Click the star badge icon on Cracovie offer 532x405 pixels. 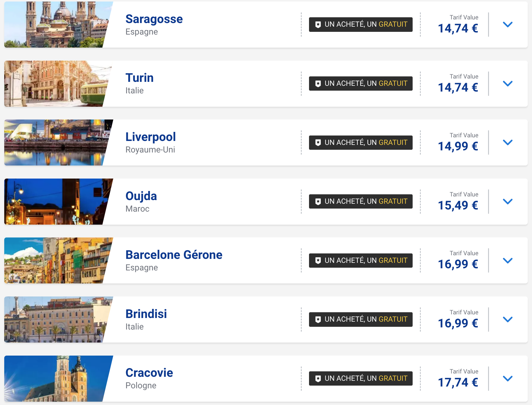coord(318,379)
